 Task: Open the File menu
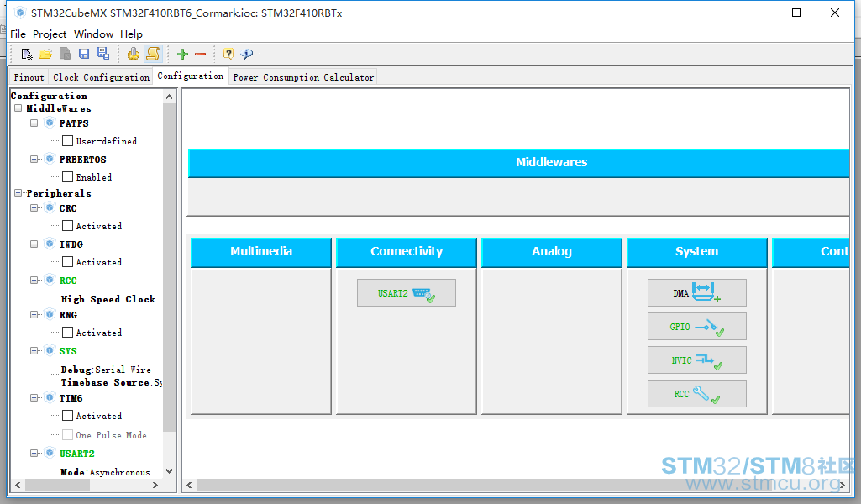(x=18, y=34)
